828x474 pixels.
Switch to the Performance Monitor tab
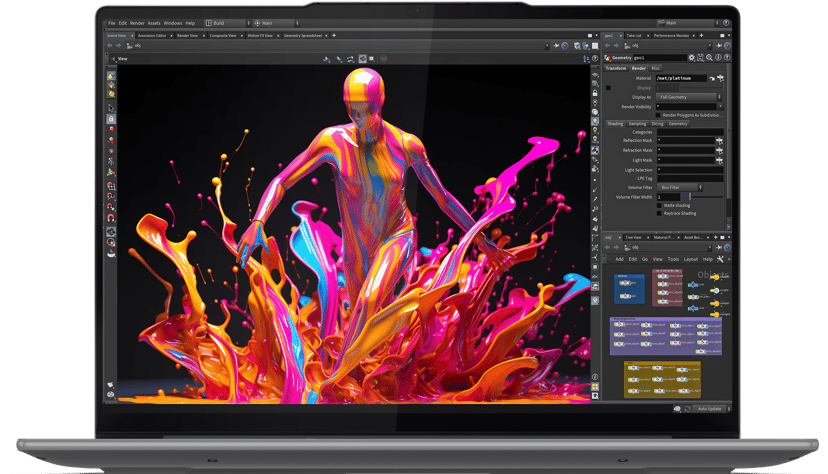[x=671, y=35]
